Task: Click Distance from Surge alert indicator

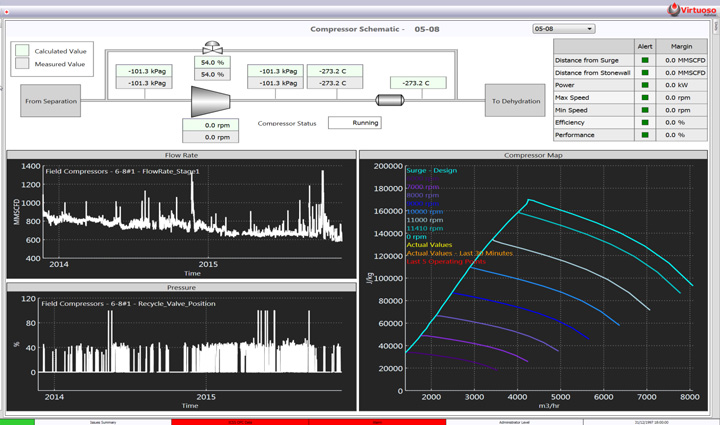Action: pos(645,60)
